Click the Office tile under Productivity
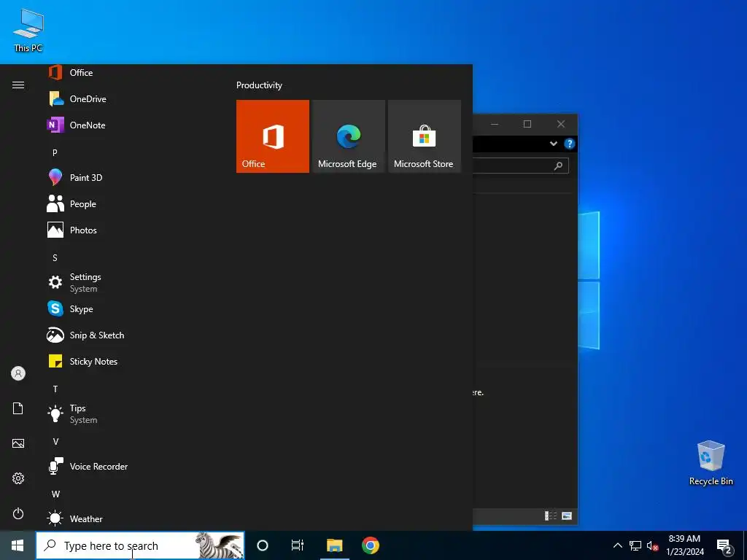Screen dimensions: 747x560 pyautogui.click(x=273, y=136)
